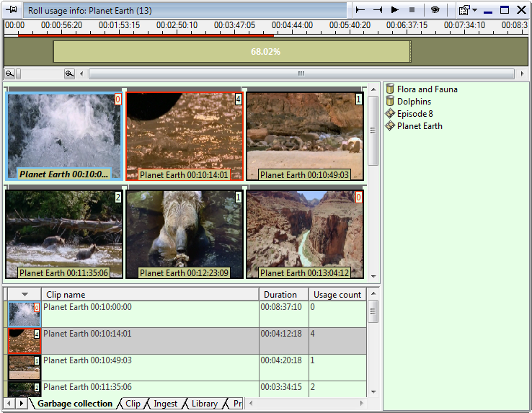This screenshot has width=532, height=413.
Task: Select row Planet Earth 00:10:00:00
Action: 185,314
